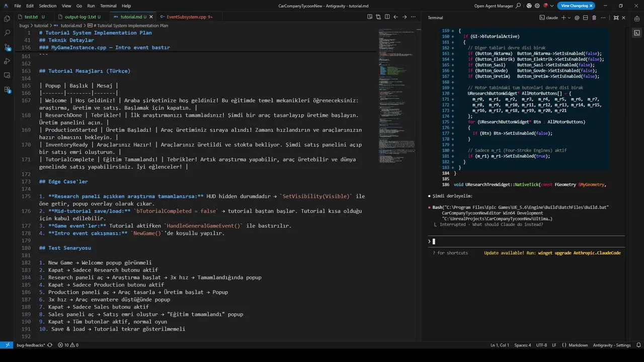Dismiss the View Changelog pill

tap(590, 6)
